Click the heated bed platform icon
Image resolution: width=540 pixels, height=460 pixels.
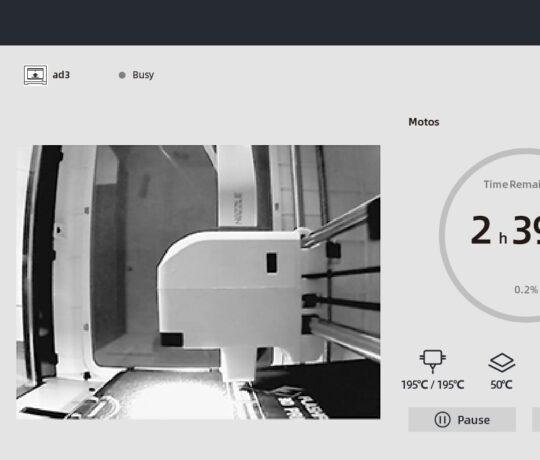point(501,363)
